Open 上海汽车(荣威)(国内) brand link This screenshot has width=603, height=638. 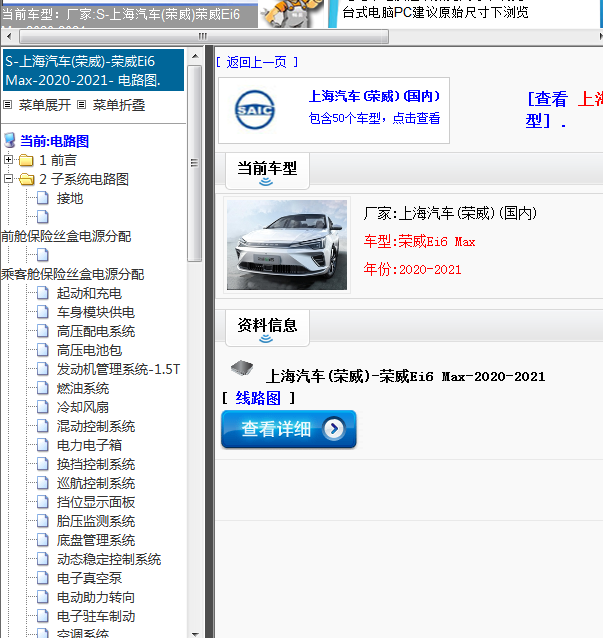click(x=374, y=96)
